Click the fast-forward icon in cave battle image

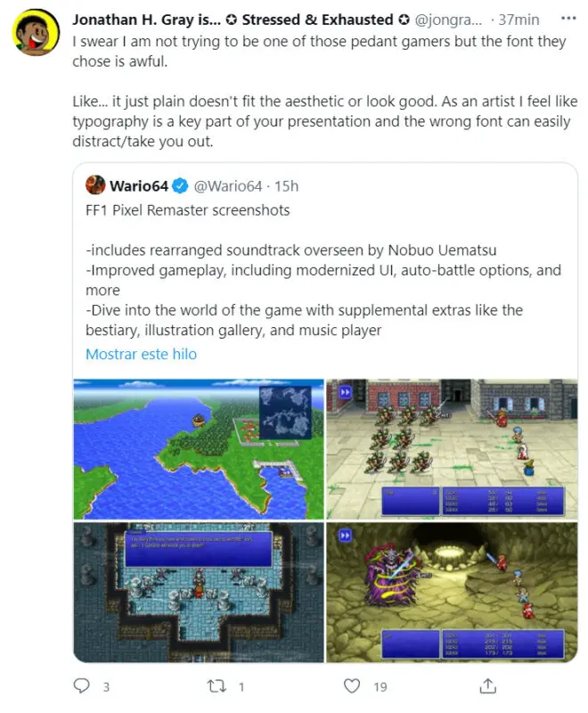[x=346, y=536]
